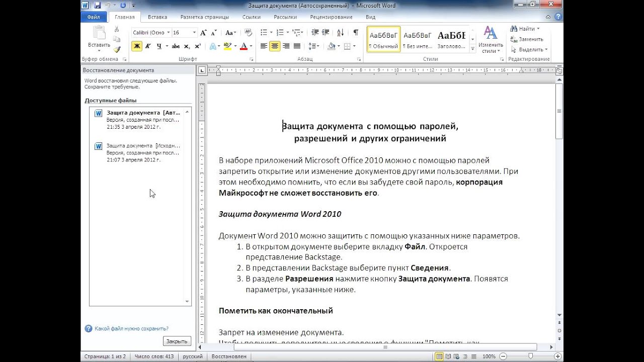Toggle Justify paragraph alignment
The width and height of the screenshot is (644, 362).
coord(297,46)
